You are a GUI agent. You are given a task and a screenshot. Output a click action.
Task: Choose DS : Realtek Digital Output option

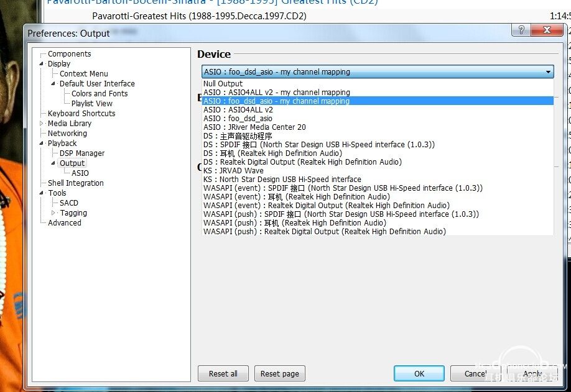[378, 162]
